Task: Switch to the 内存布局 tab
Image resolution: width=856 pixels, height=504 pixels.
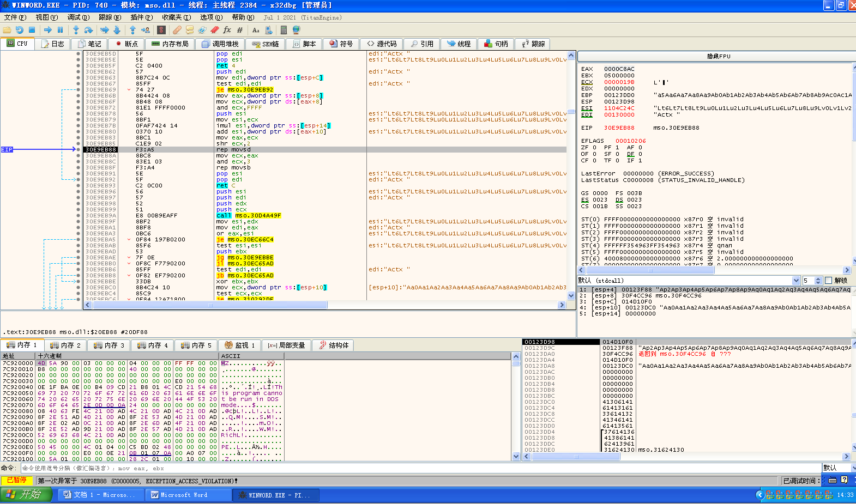Action: (x=170, y=44)
